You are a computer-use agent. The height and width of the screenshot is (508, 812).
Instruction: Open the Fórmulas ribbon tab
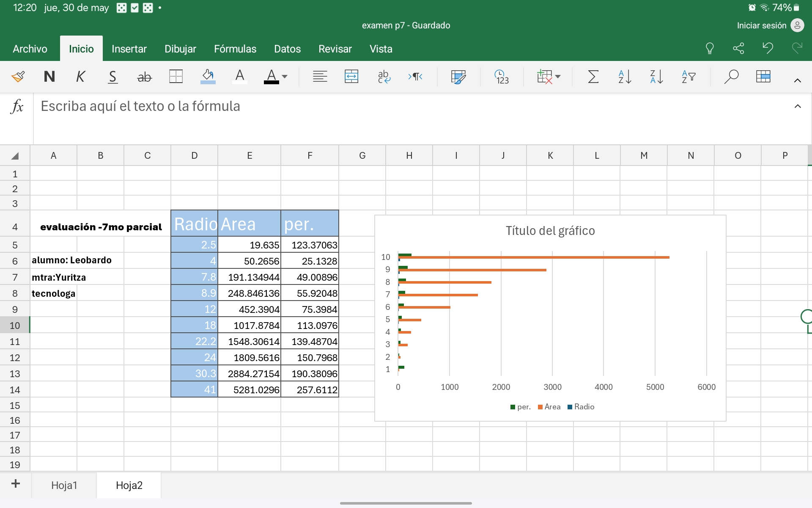(235, 49)
